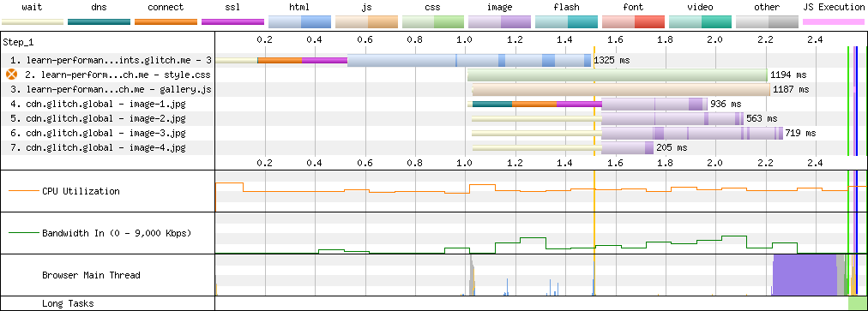Click the Browser Main Thread label
Viewport: 868px width, 311px height.
coord(91,275)
